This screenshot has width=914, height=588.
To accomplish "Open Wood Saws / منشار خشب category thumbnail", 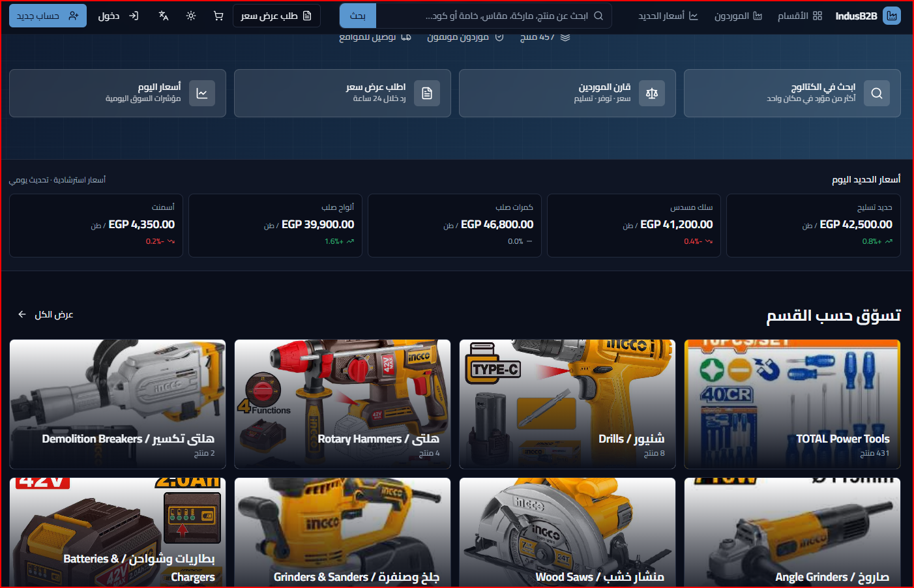I will (567, 533).
